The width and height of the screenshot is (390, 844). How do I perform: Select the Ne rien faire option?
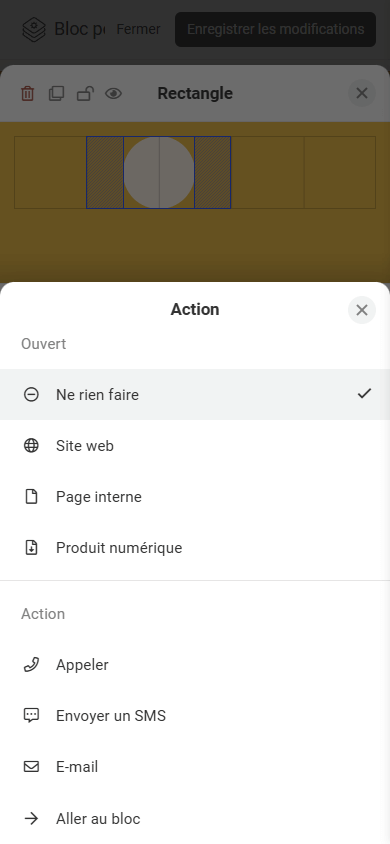pos(195,395)
